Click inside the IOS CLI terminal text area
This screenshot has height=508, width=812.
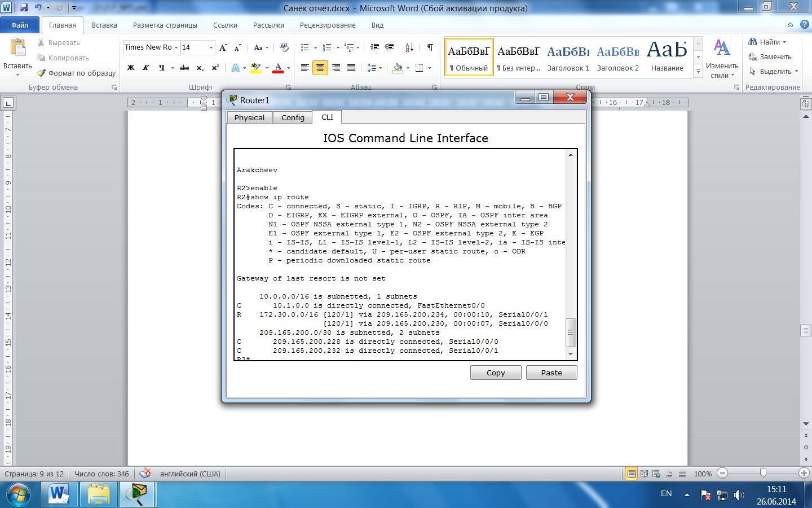(400, 255)
